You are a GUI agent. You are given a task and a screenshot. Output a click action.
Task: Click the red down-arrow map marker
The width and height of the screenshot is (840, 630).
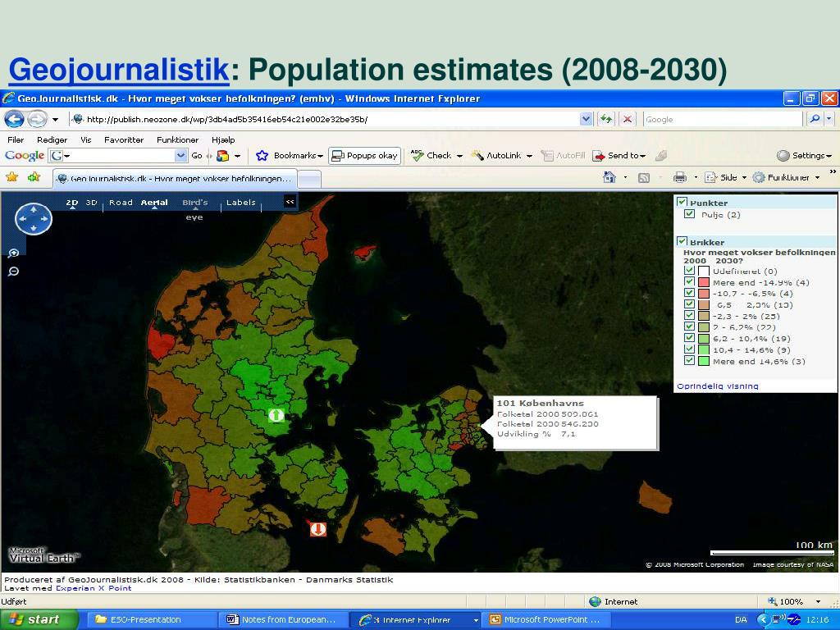tap(318, 529)
